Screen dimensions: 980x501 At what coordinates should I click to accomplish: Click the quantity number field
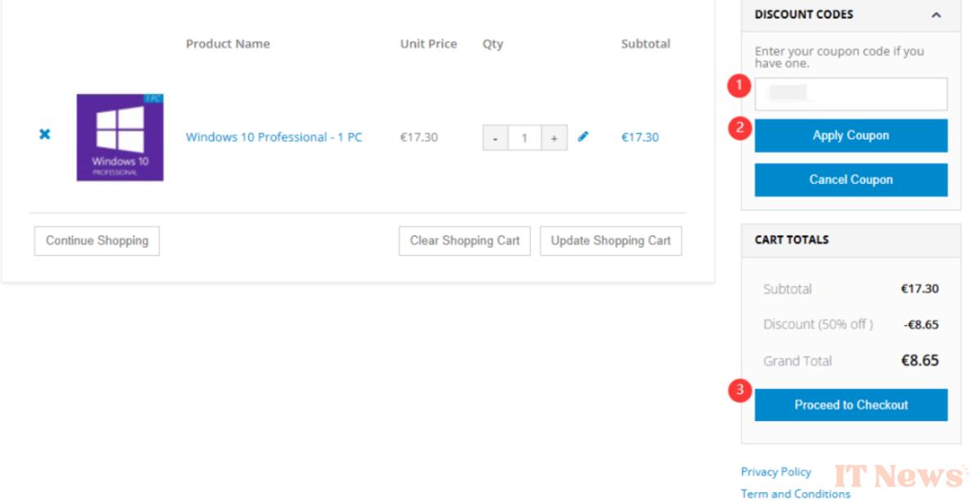pyautogui.click(x=524, y=138)
